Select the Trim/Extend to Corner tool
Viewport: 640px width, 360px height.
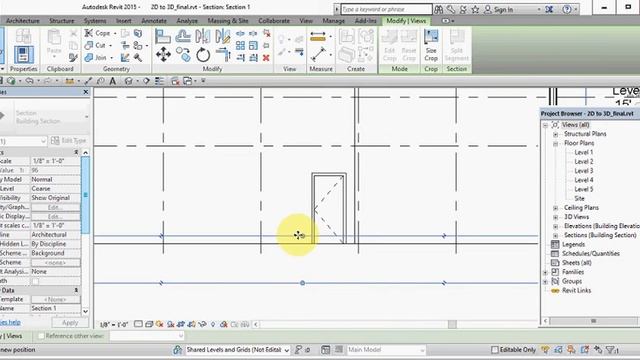[223, 54]
